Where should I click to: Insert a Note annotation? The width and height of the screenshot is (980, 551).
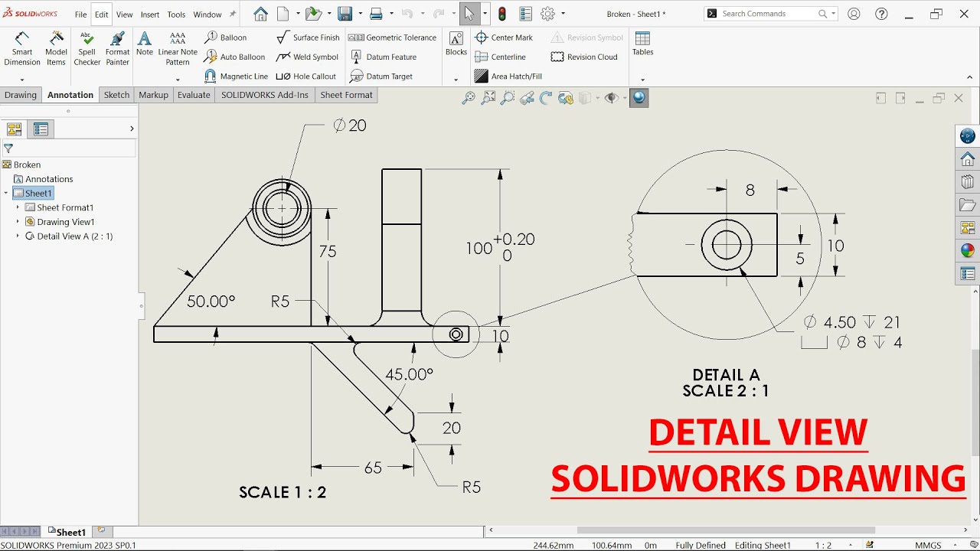click(145, 44)
